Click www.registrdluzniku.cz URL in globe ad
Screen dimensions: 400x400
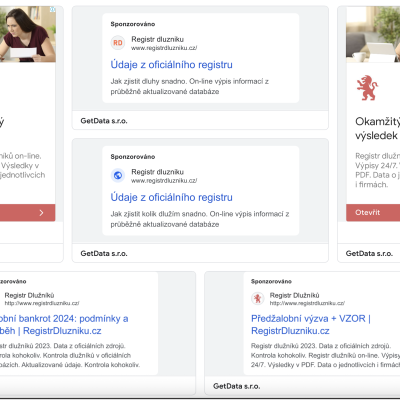click(164, 181)
